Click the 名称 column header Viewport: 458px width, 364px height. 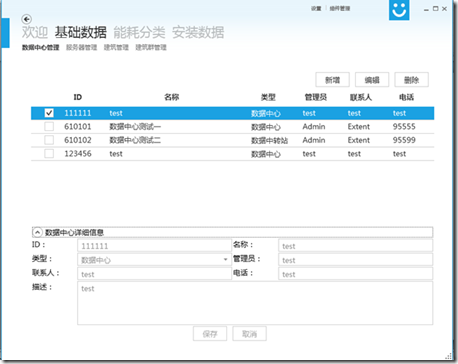pos(172,97)
